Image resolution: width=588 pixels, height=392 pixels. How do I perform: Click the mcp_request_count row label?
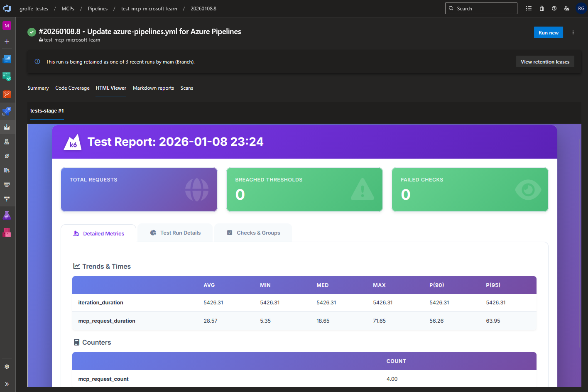103,379
